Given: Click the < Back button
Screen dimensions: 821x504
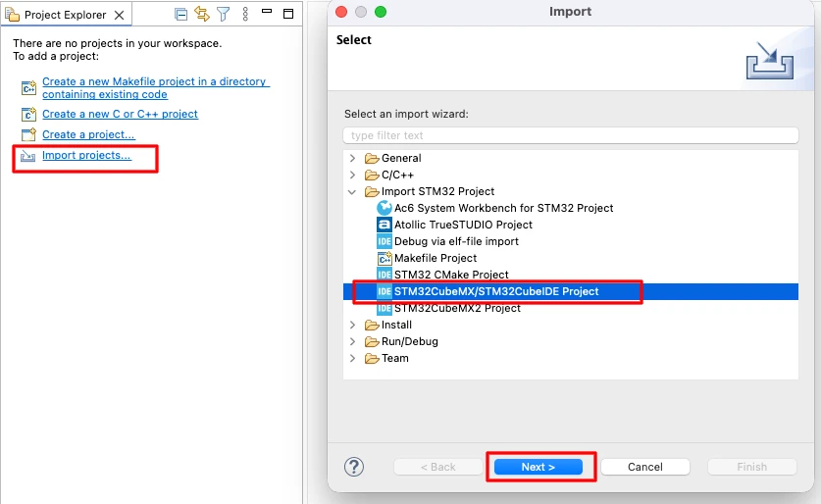Looking at the screenshot, I should pos(438,467).
